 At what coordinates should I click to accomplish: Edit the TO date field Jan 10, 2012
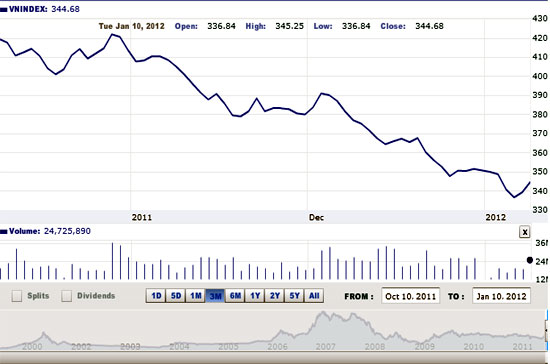point(501,296)
